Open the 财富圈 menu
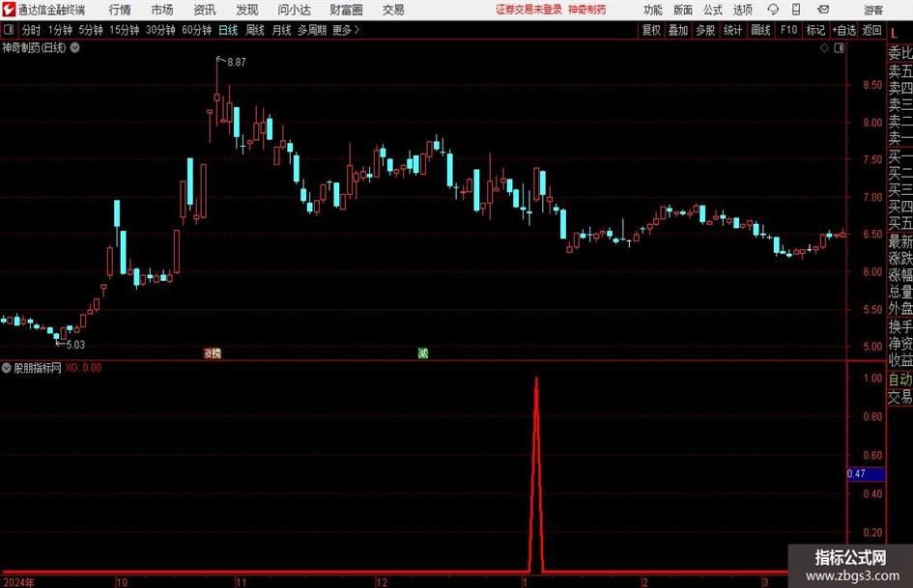Screen dimensions: 913x588 pyautogui.click(x=346, y=10)
